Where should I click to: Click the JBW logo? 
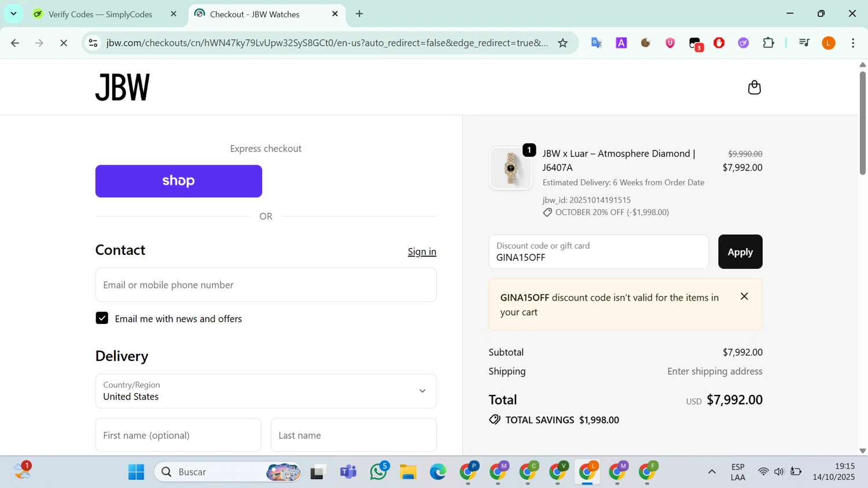pos(123,87)
